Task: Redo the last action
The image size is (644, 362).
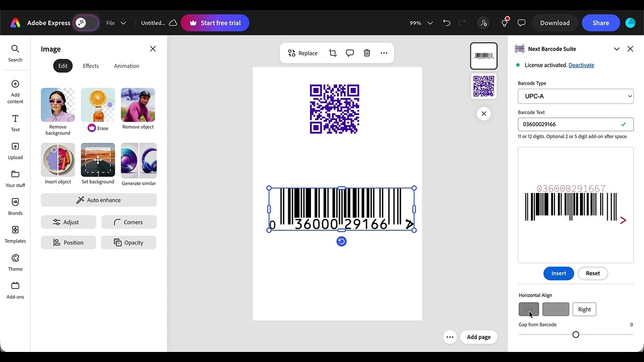Action: [462, 23]
